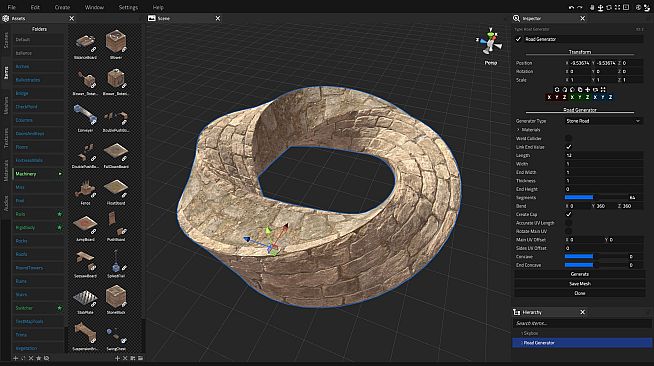Click the undo arrow in top toolbar
Viewport: 654px width, 366px height.
pos(571,8)
